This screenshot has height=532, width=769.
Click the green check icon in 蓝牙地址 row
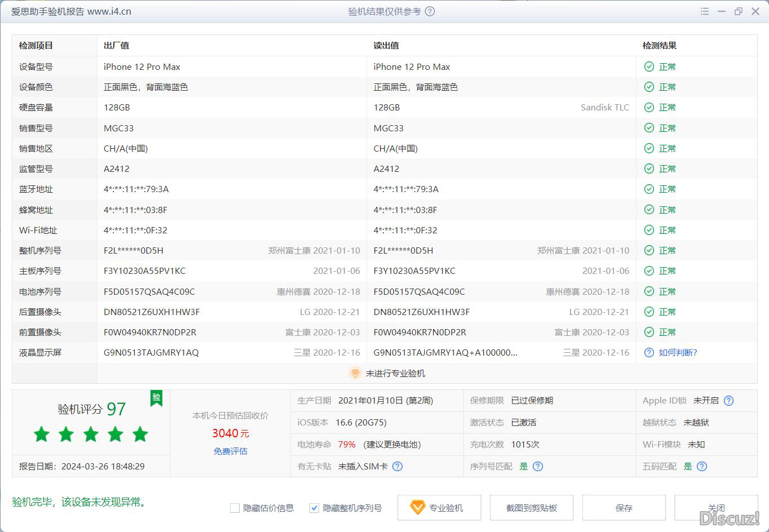(649, 189)
